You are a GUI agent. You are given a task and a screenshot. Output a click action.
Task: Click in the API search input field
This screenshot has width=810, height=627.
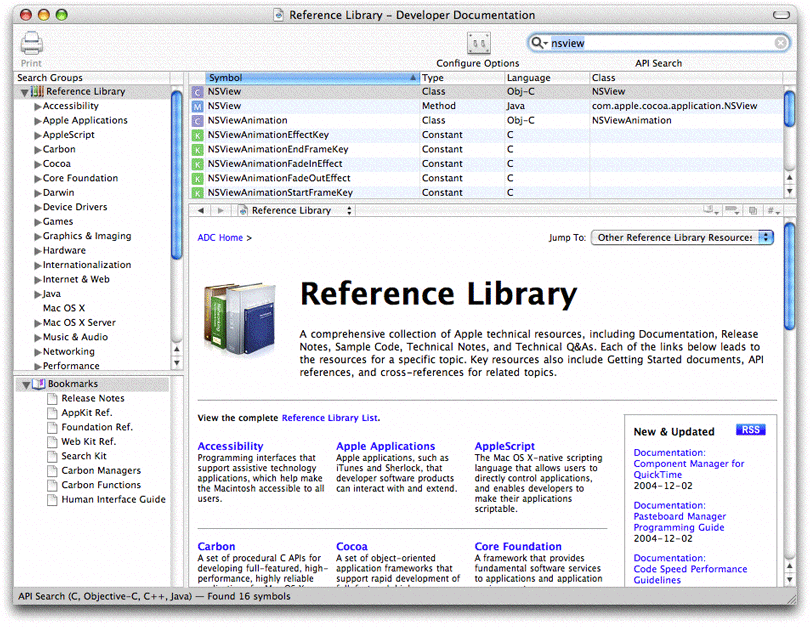[660, 43]
